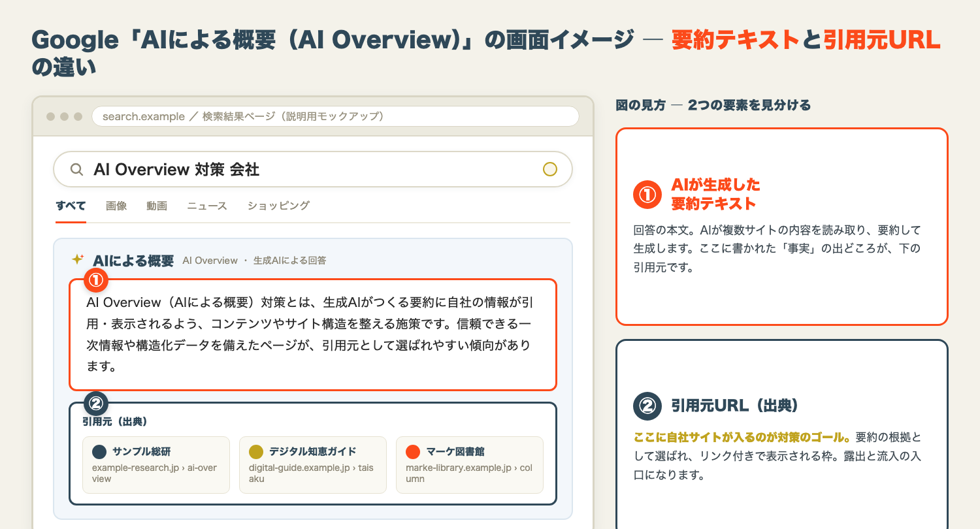Click the AIによる概要 heading

pos(133,261)
